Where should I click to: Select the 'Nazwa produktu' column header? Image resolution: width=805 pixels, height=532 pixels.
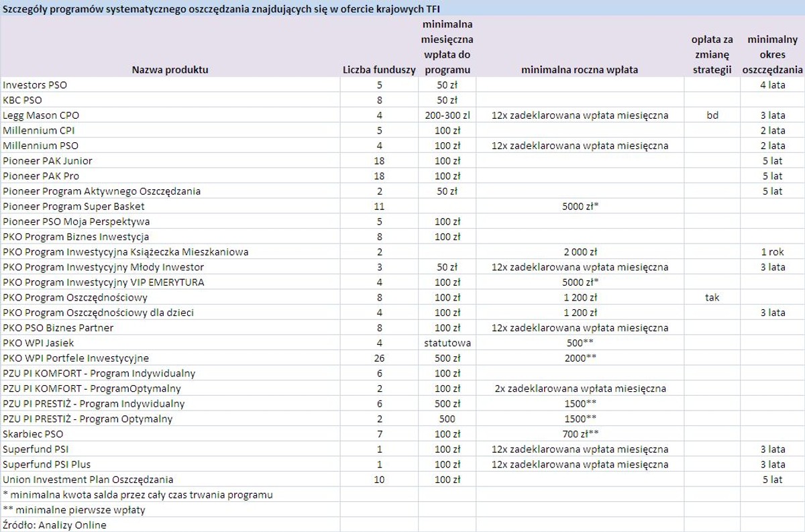[170, 70]
